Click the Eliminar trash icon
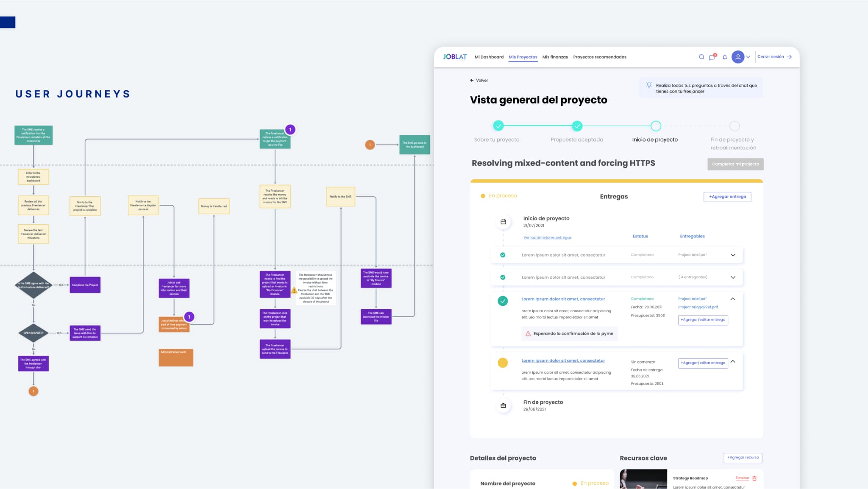 click(754, 478)
